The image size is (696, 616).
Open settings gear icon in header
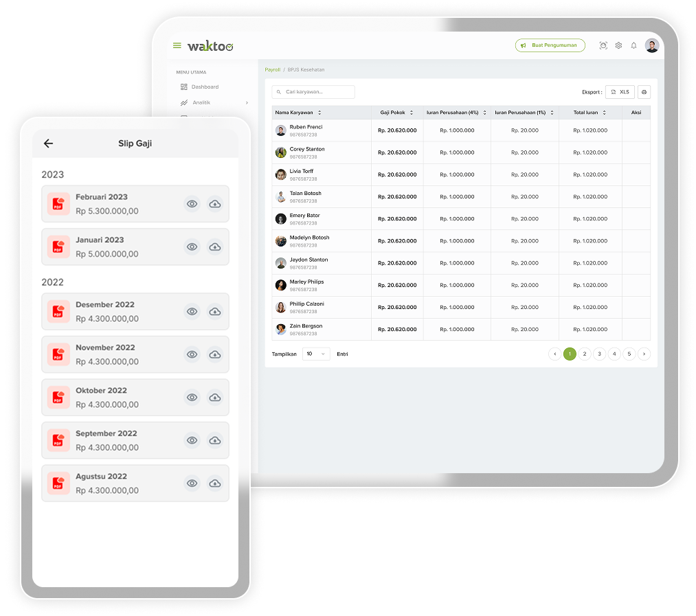click(618, 46)
